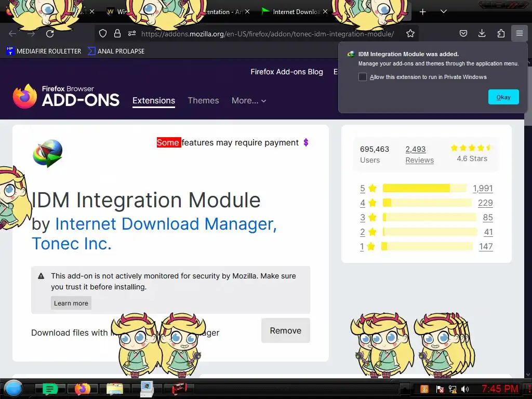Click the orange Java tray icon
The width and height of the screenshot is (532, 399).
tap(424, 389)
